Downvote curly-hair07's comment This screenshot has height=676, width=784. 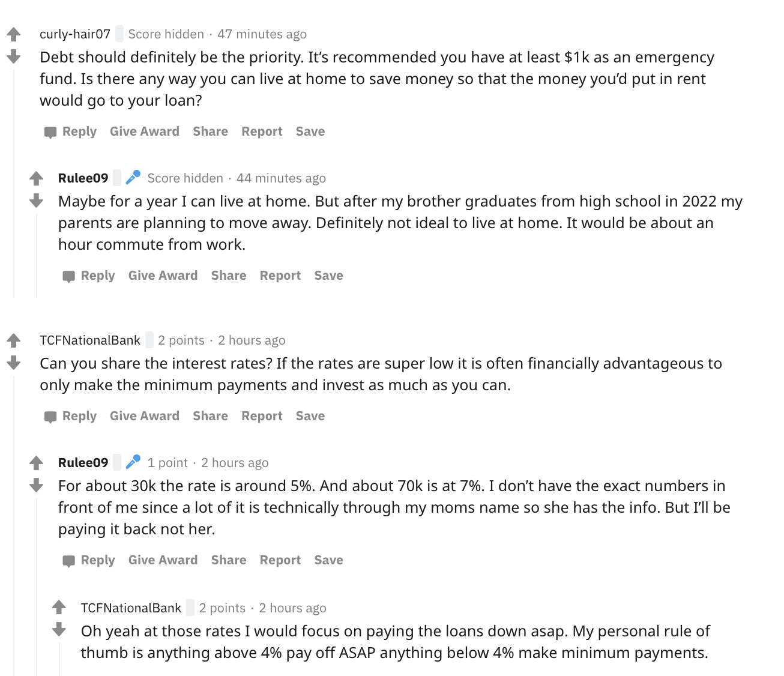pyautogui.click(x=14, y=56)
